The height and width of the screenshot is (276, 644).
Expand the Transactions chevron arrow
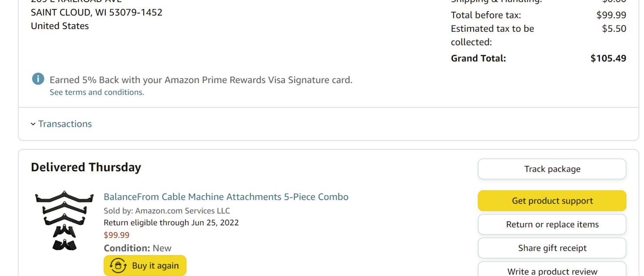[33, 124]
